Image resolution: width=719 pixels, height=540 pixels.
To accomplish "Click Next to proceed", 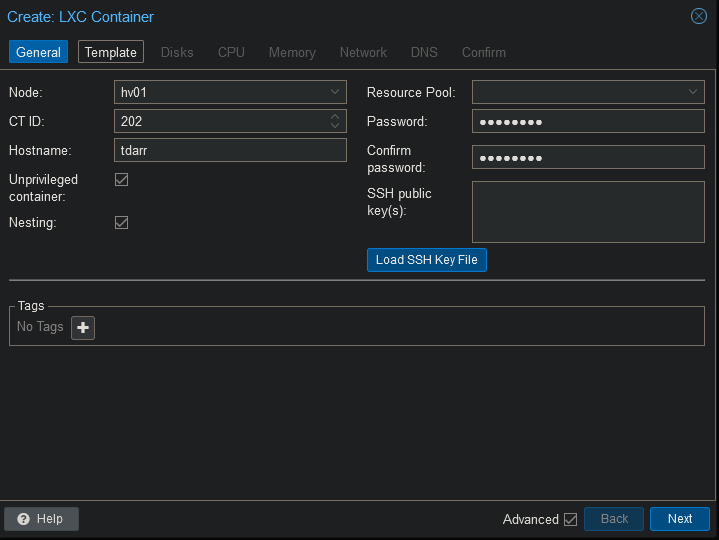I will tap(679, 519).
